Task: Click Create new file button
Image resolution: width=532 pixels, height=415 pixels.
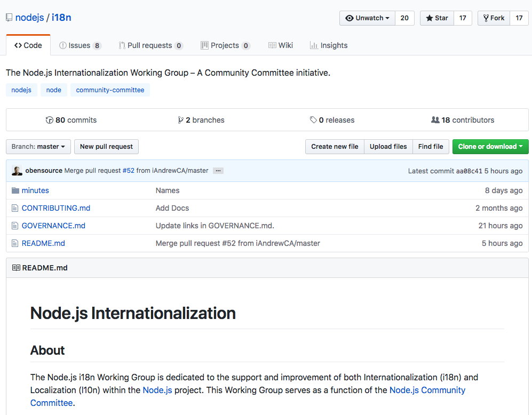Action: tap(335, 147)
